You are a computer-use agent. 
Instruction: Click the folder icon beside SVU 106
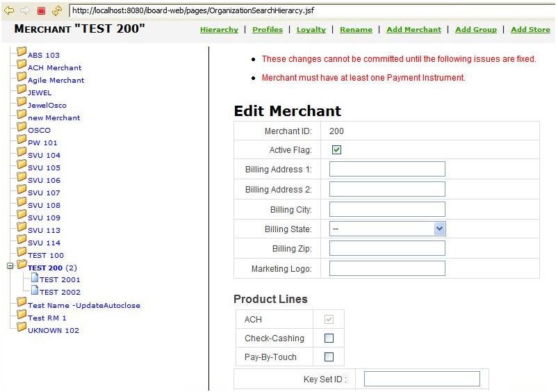coord(22,177)
